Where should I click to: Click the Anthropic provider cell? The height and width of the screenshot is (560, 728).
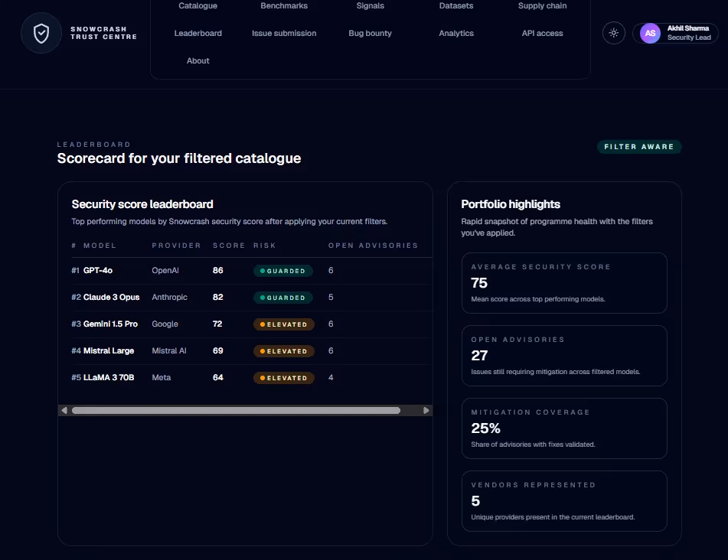coord(169,297)
